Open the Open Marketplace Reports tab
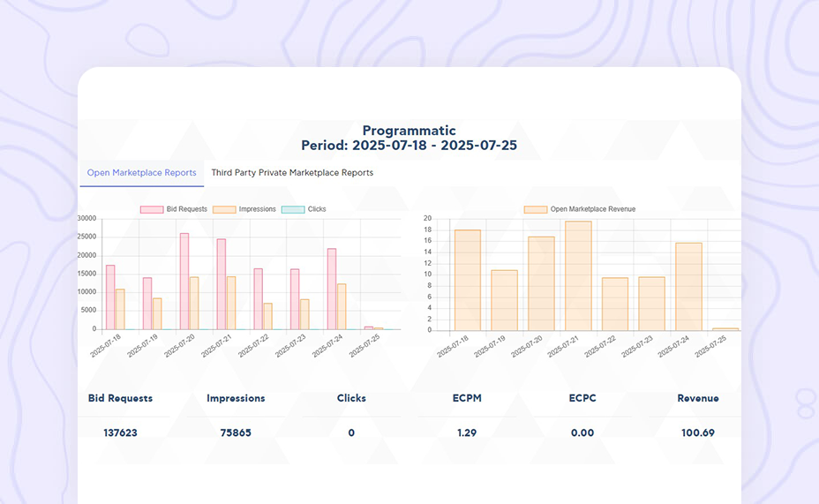Viewport: 819px width, 504px height. 141,173
